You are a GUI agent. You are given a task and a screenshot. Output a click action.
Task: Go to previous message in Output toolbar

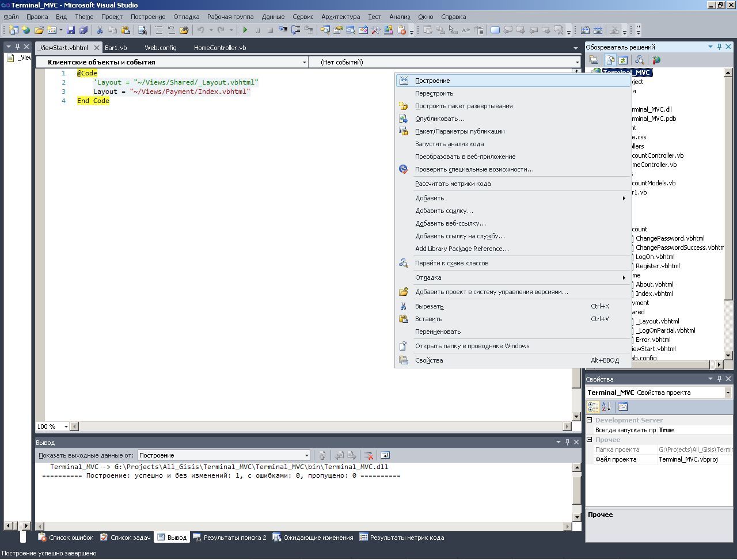pyautogui.click(x=340, y=455)
